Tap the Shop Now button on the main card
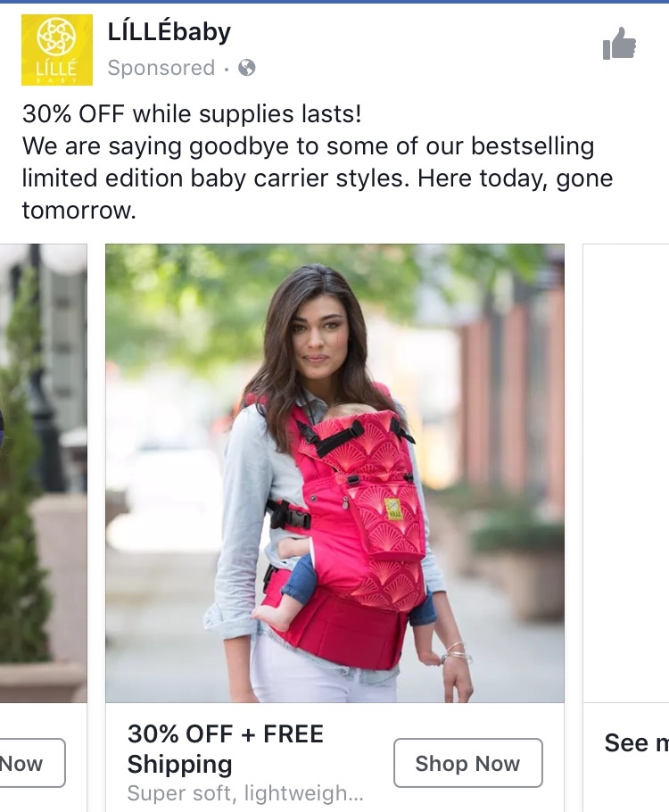 click(x=468, y=763)
